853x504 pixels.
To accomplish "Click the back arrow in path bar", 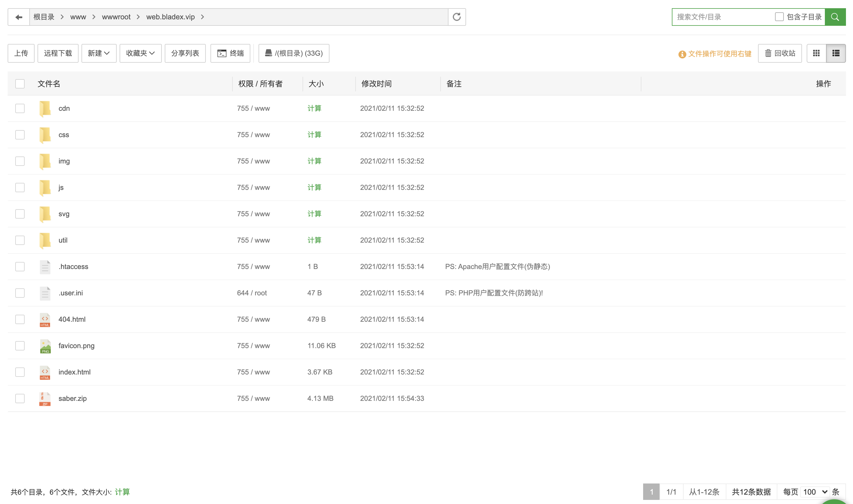I will pos(19,17).
